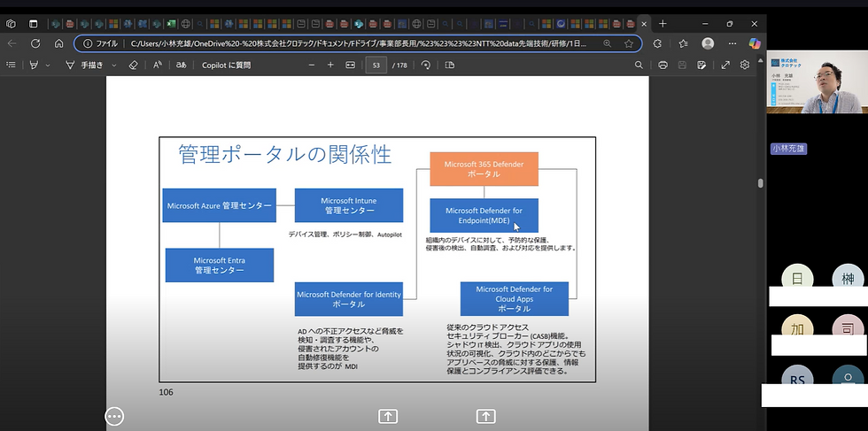Click Microsoft Defender for Endpoint(MDE) box
This screenshot has width=868, height=431.
point(484,215)
